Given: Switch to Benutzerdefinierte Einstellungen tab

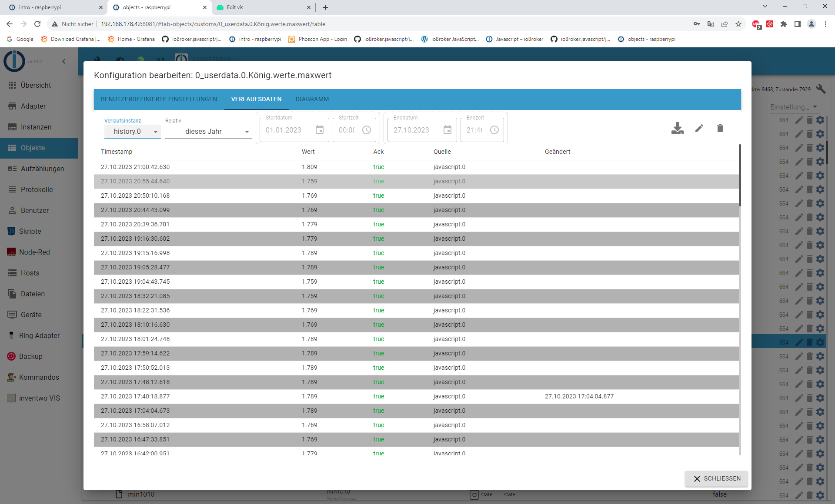Looking at the screenshot, I should tap(159, 99).
